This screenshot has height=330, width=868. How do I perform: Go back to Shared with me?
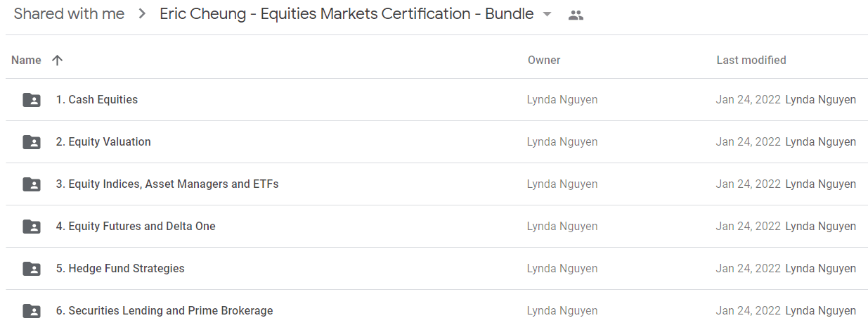[x=69, y=14]
